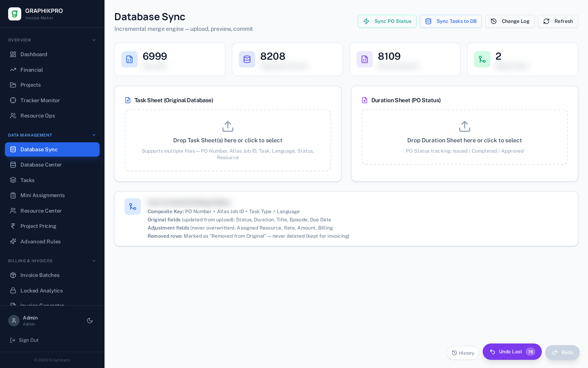The width and height of the screenshot is (588, 368).
Task: Click the Sign Out link
Action: click(x=24, y=340)
